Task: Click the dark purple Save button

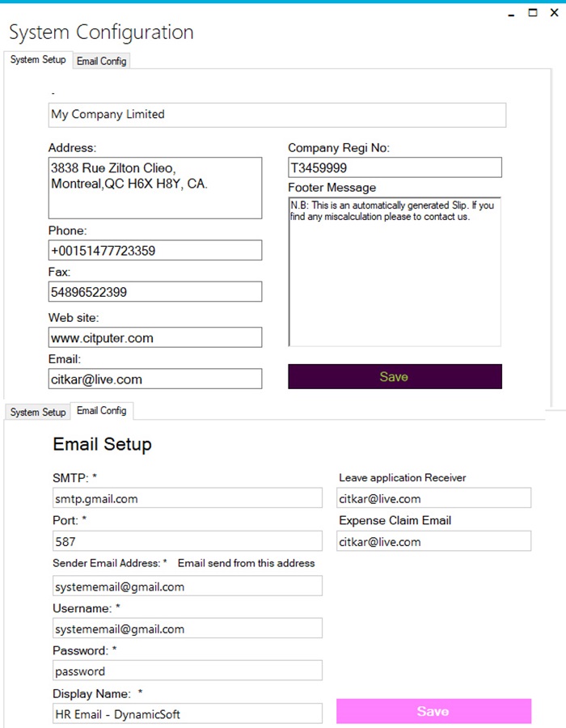Action: click(x=395, y=377)
